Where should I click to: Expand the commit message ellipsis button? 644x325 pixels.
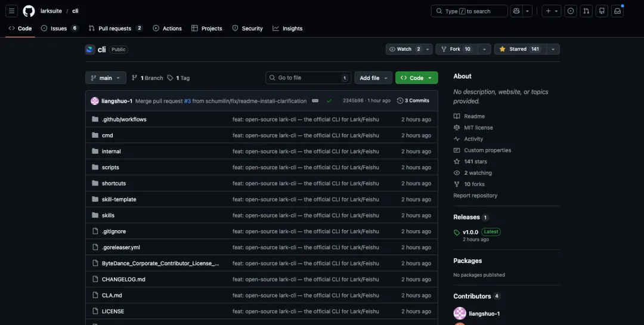click(315, 101)
